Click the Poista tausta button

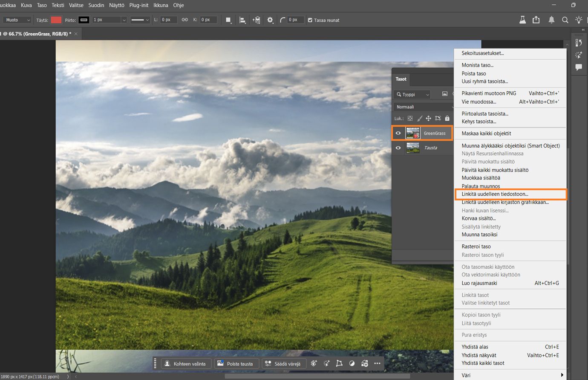pos(236,363)
